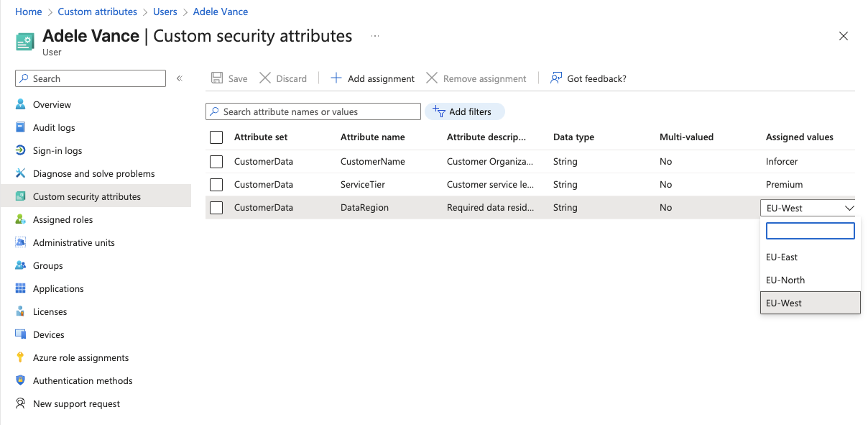
Task: Check the ServiceTier row checkbox
Action: pyautogui.click(x=216, y=184)
